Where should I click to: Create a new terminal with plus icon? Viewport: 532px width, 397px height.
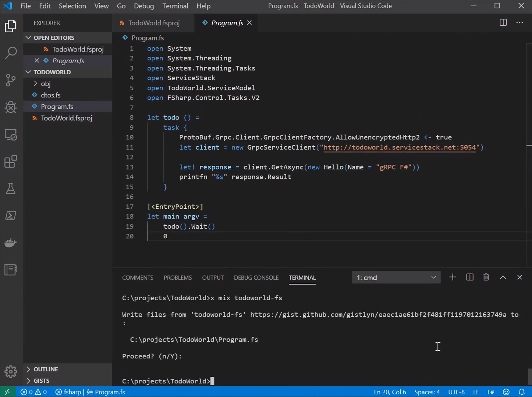pyautogui.click(x=453, y=277)
